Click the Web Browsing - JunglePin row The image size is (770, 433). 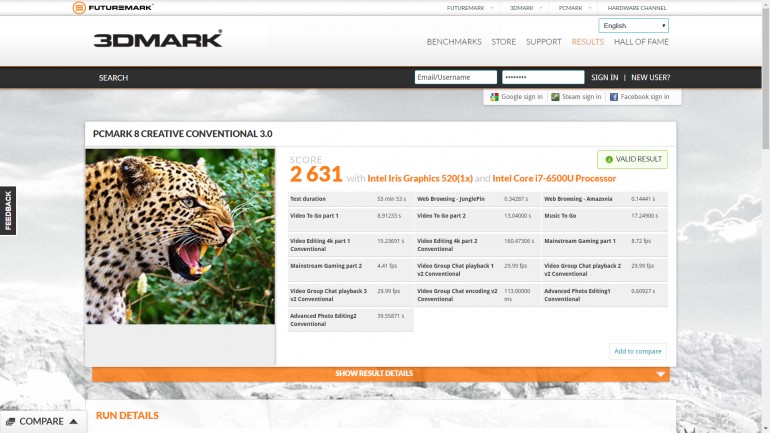(x=477, y=199)
